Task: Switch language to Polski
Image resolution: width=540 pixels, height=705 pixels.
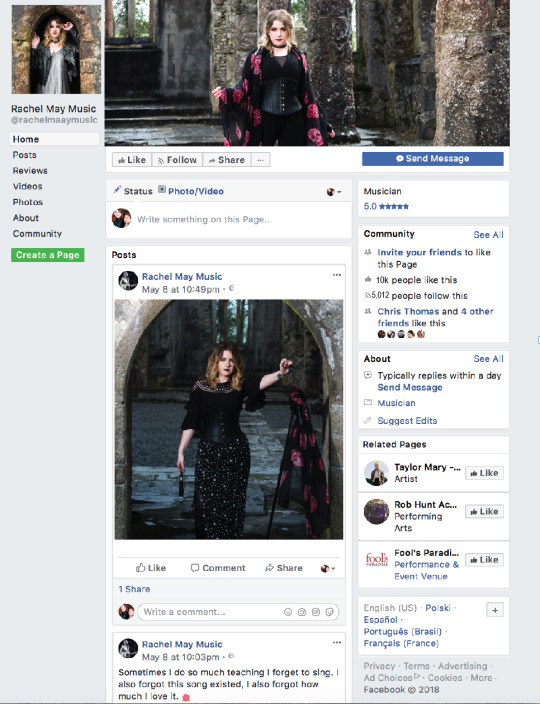Action: pyautogui.click(x=437, y=608)
